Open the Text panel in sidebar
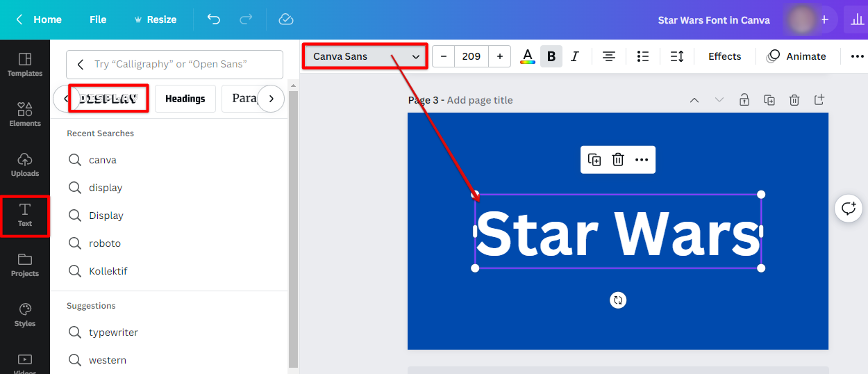This screenshot has width=868, height=374. point(25,215)
